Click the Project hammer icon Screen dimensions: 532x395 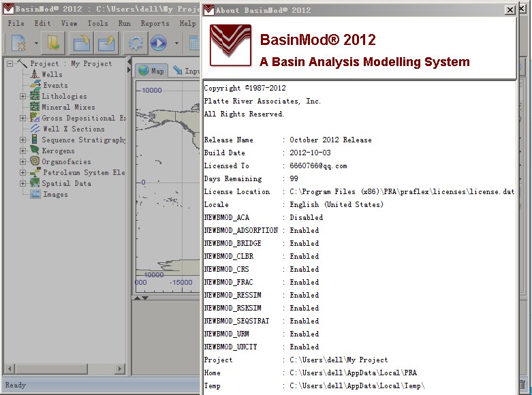click(22, 63)
